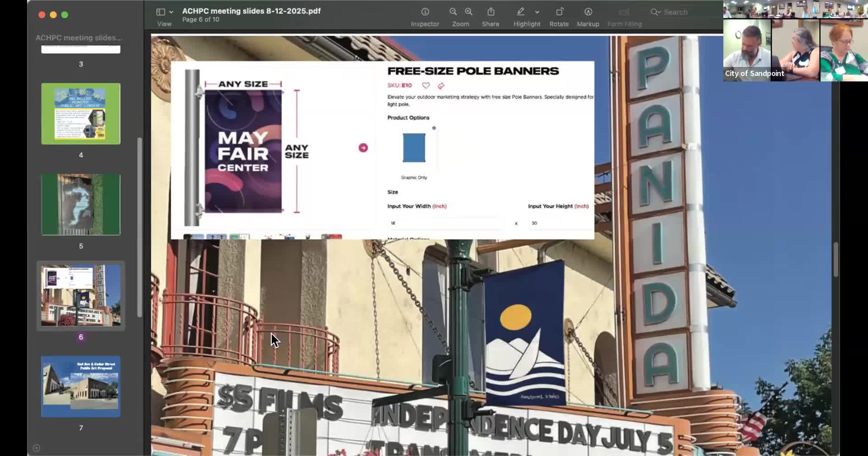Click the document title ACHPC meeting slides

pyautogui.click(x=251, y=11)
